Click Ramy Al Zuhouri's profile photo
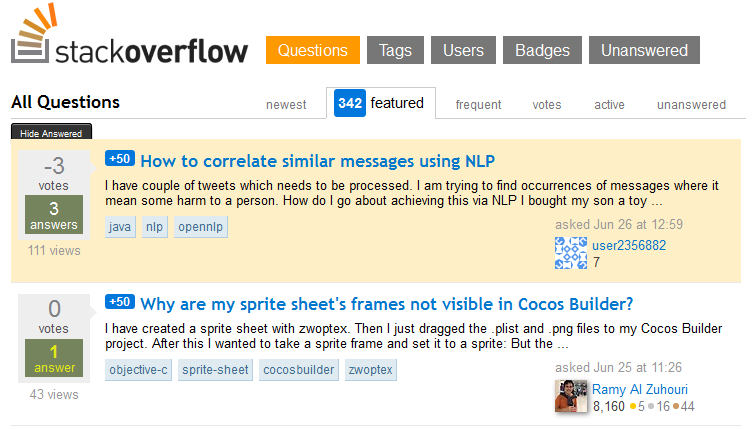This screenshot has width=752, height=429. (571, 396)
